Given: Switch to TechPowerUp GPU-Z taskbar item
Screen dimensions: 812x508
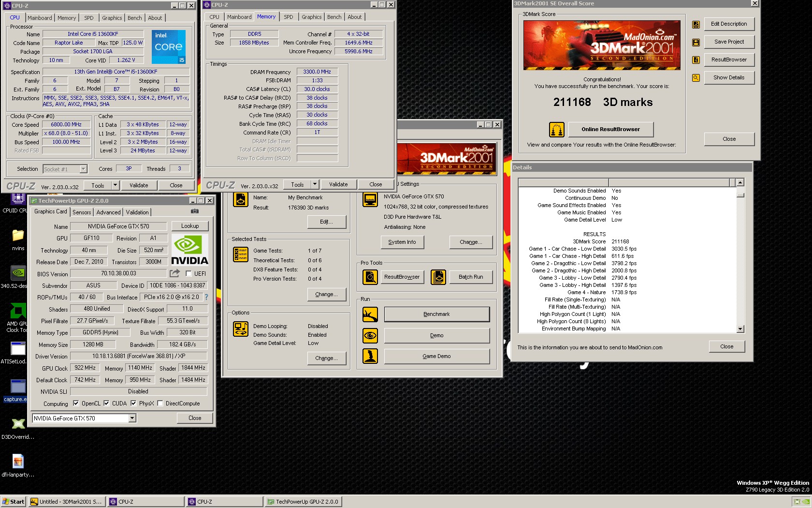Looking at the screenshot, I should tap(303, 502).
